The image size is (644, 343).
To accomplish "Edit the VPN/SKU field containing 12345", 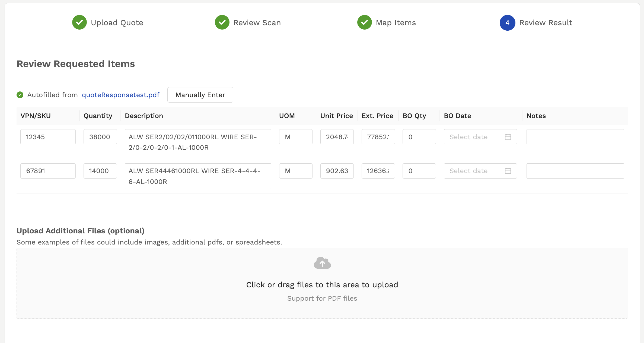I will point(48,137).
